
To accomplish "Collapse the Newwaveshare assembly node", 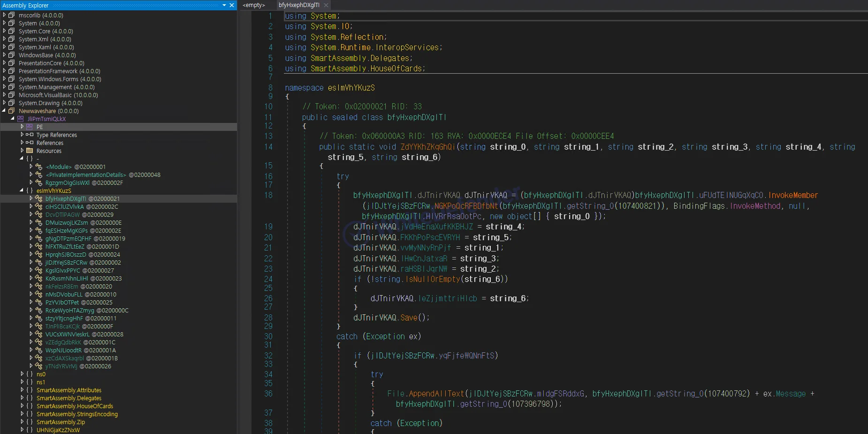I will pos(4,111).
